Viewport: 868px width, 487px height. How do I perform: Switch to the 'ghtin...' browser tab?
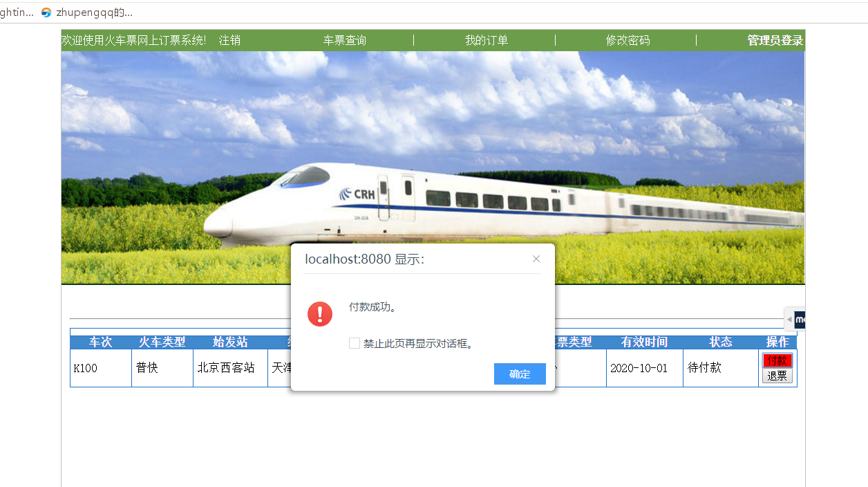click(17, 12)
